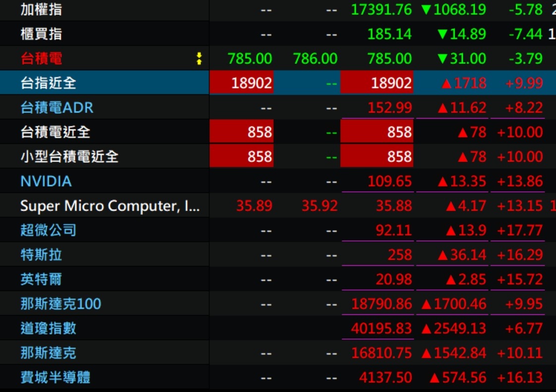Viewport: 556px width, 392px height.
Task: Click the 費城半導體 percent +16.13
Action: tap(520, 377)
